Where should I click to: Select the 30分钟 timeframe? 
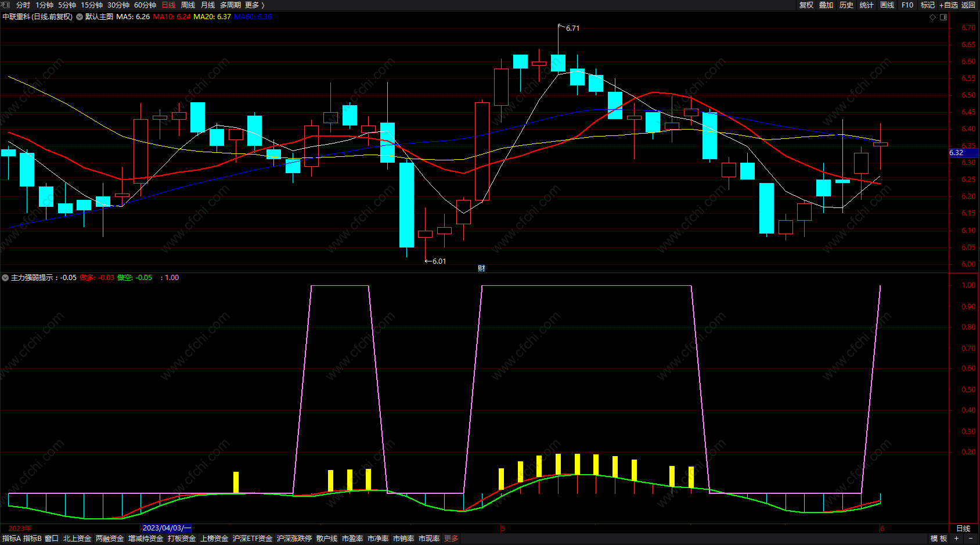point(118,5)
